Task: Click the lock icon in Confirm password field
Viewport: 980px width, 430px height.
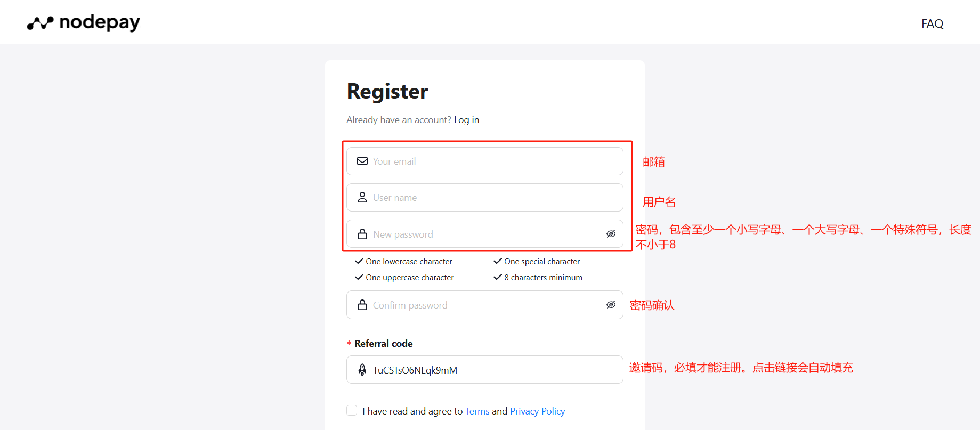Action: tap(362, 304)
